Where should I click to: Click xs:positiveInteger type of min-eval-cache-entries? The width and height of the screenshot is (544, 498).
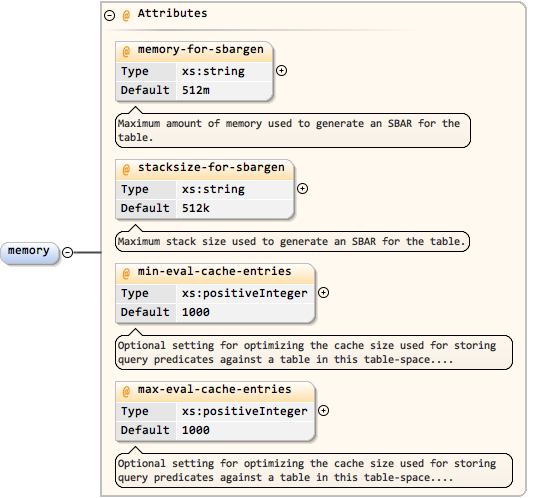[245, 294]
